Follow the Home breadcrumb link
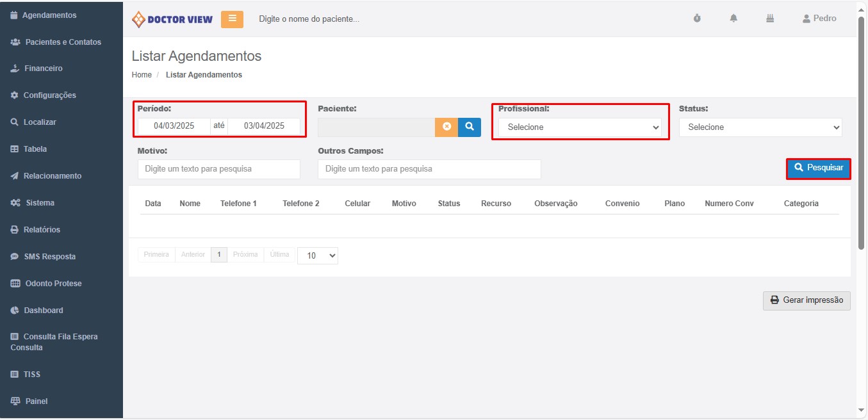The height and width of the screenshot is (420, 868). (x=142, y=75)
